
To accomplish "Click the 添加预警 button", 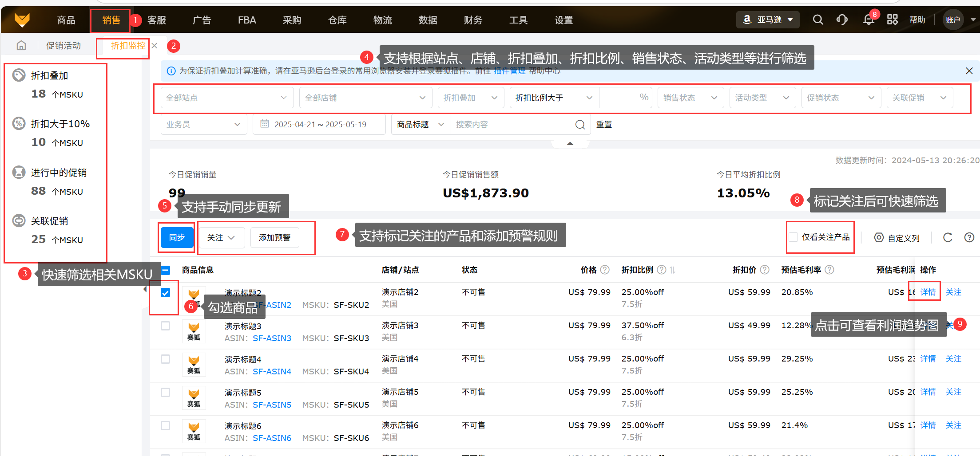I will pyautogui.click(x=274, y=238).
